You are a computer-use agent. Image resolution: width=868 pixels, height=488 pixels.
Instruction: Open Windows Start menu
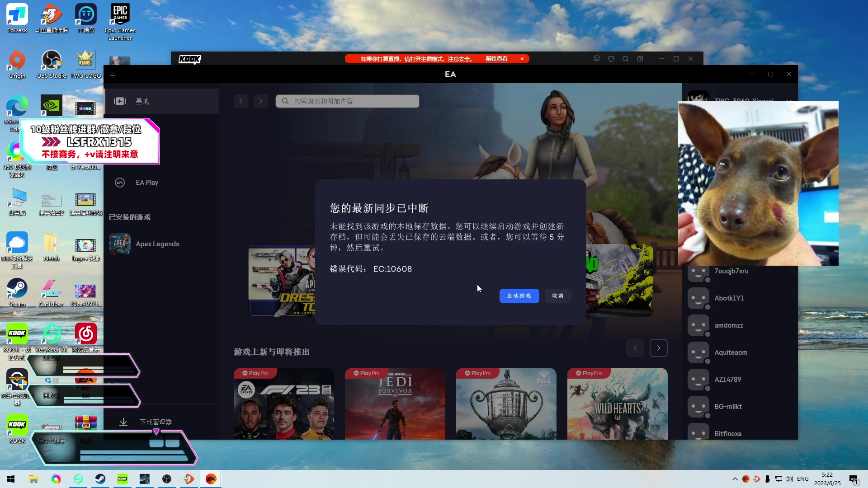point(11,479)
